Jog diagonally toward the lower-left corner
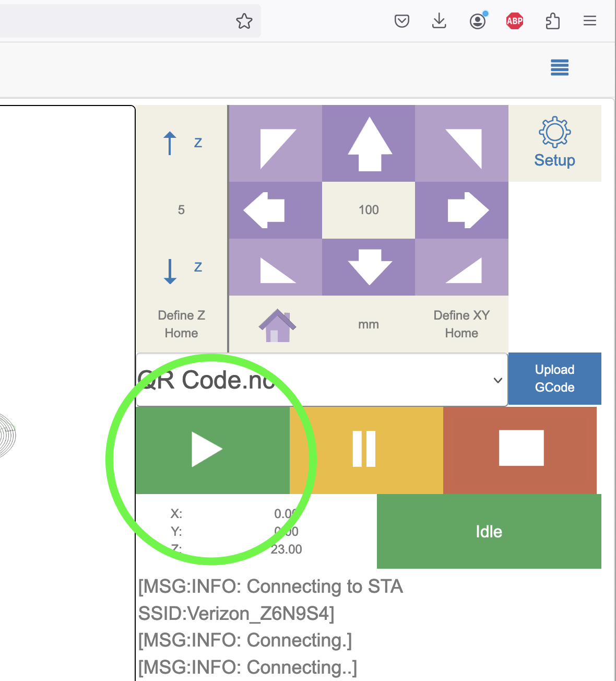The height and width of the screenshot is (681, 616). [275, 267]
